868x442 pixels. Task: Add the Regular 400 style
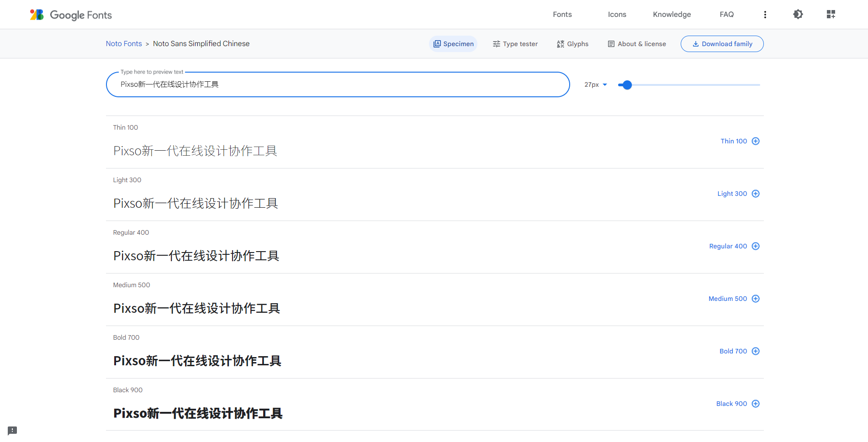pos(734,246)
